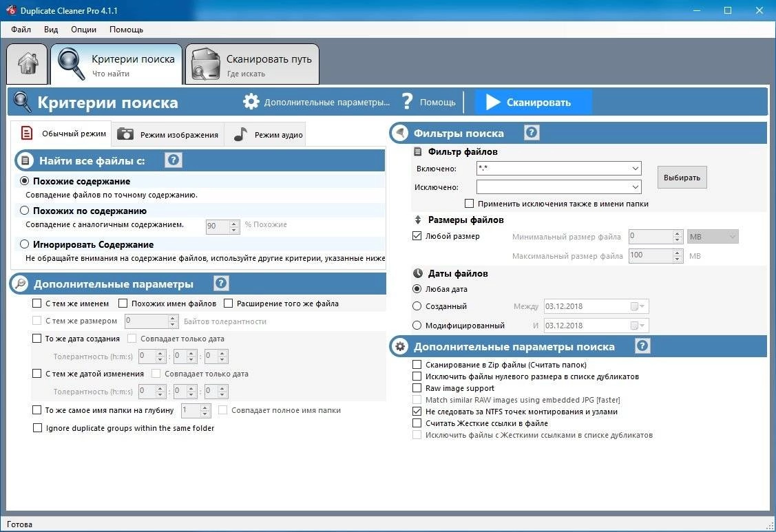776x532 pixels.
Task: Select the Похожие содержание radio button
Action: click(24, 181)
